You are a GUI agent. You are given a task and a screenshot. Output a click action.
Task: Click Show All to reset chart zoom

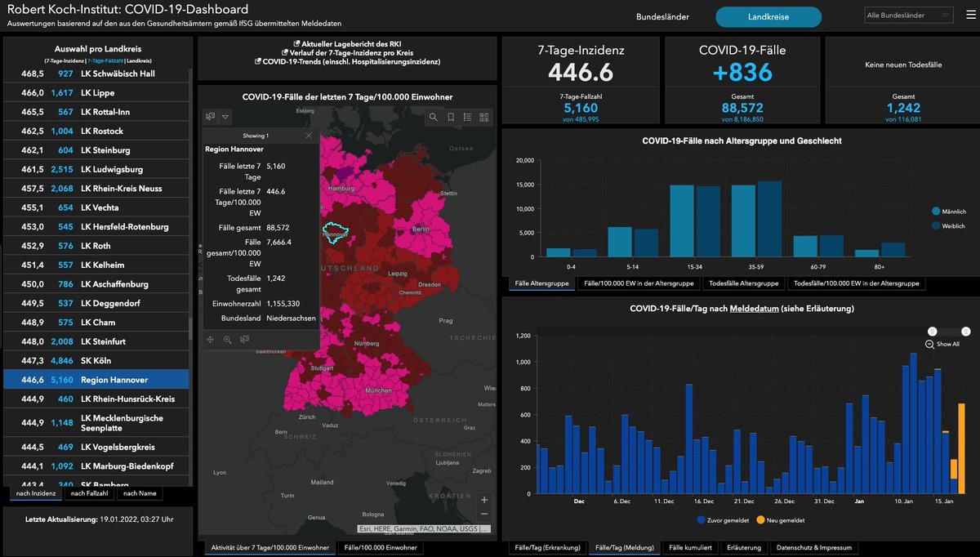coord(942,345)
